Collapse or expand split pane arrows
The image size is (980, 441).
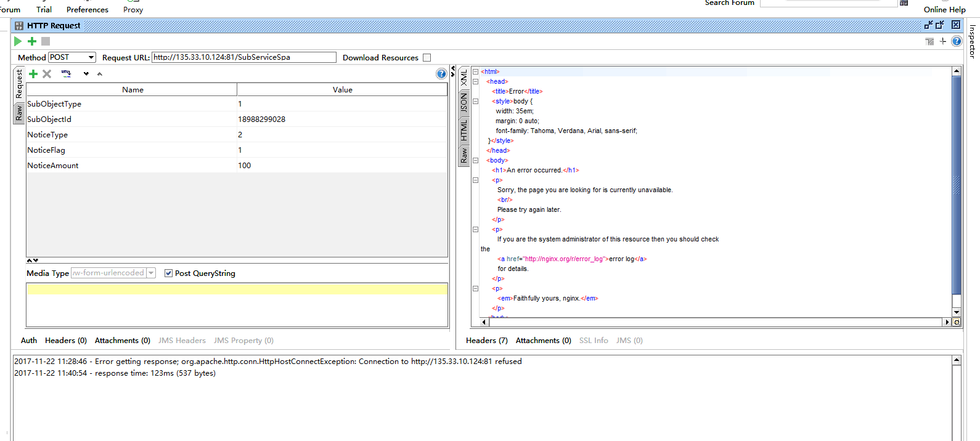point(453,71)
